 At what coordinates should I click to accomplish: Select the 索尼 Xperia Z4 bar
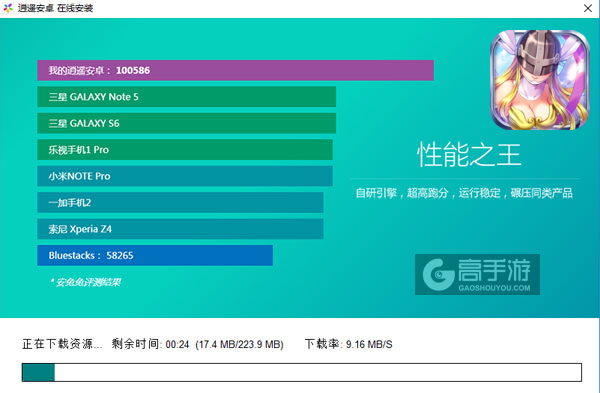[180, 229]
